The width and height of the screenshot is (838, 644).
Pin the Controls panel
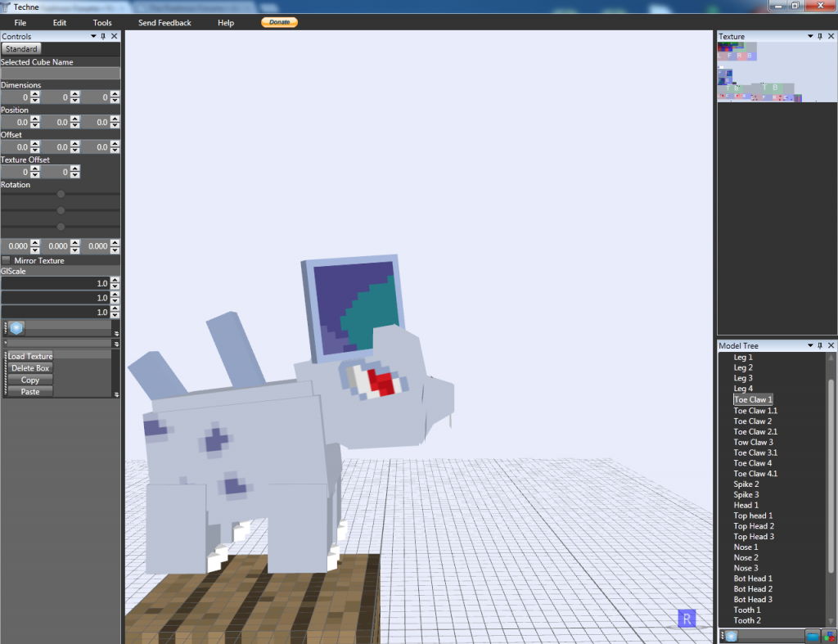tap(103, 37)
